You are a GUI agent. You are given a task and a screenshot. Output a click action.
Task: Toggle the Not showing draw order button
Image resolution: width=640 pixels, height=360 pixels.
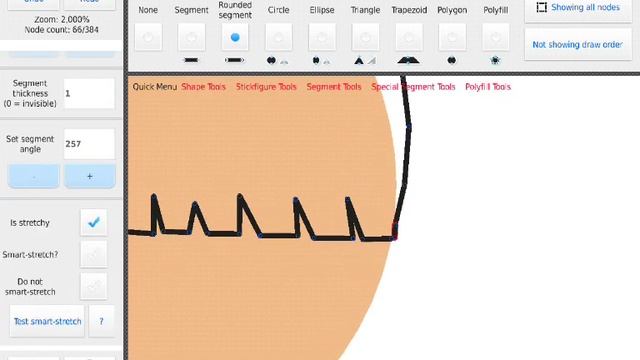[x=578, y=44]
